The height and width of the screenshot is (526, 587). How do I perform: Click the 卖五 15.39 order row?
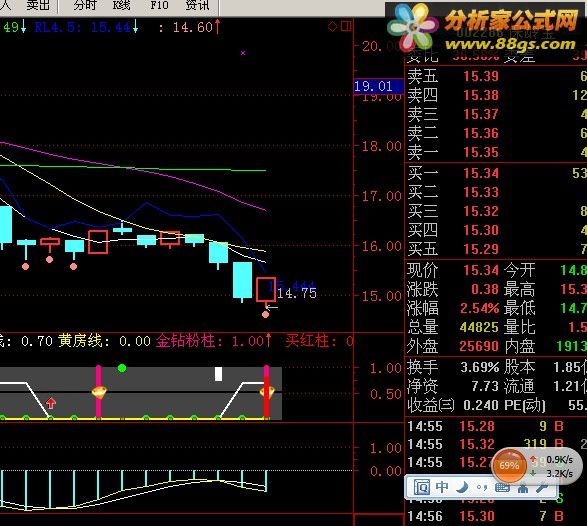496,76
